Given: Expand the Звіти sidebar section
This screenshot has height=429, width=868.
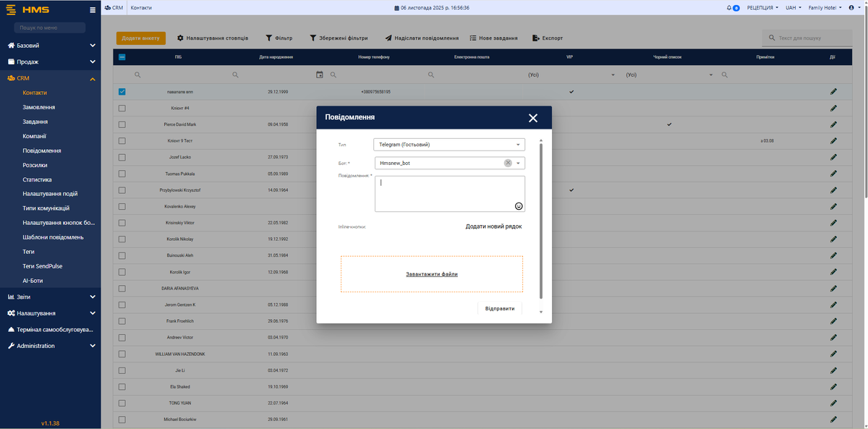Looking at the screenshot, I should click(x=51, y=297).
